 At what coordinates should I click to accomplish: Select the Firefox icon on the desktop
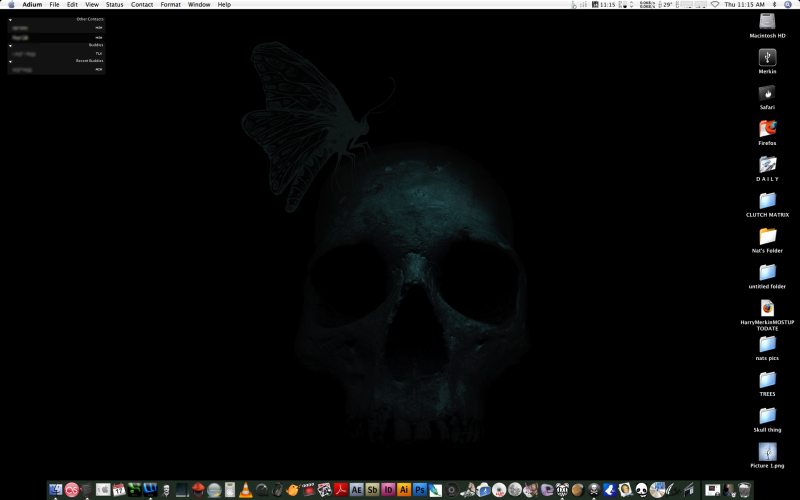coord(767,129)
